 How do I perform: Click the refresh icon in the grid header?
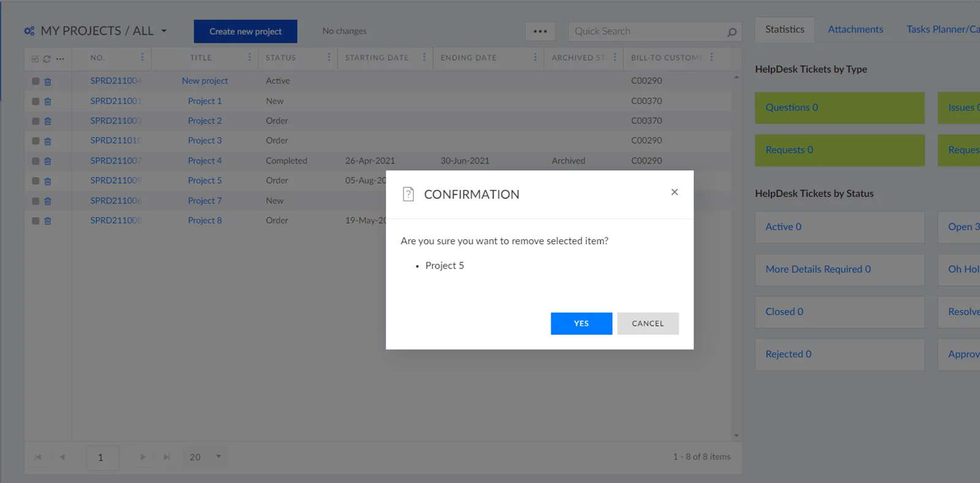pos(47,59)
